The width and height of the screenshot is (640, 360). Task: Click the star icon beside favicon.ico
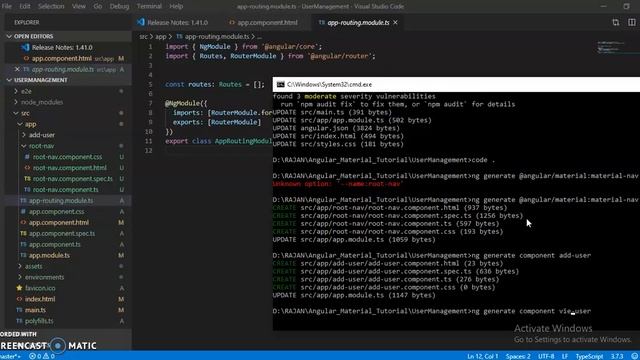pyautogui.click(x=19, y=288)
